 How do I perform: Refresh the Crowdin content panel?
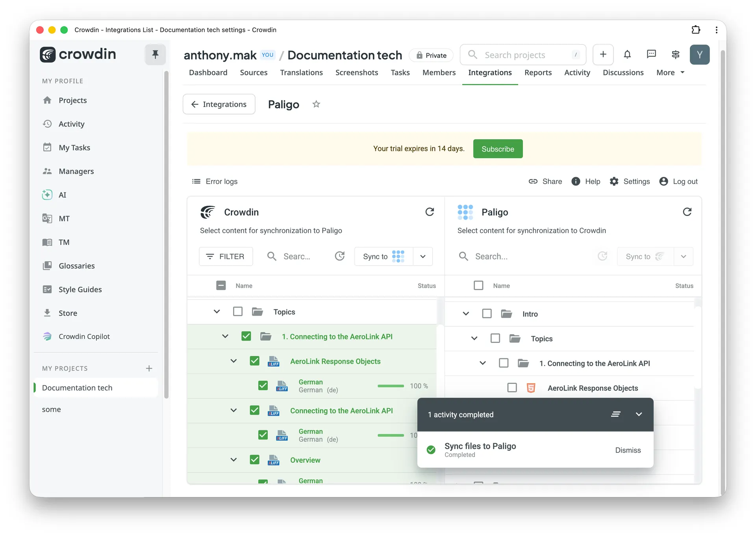pos(430,212)
